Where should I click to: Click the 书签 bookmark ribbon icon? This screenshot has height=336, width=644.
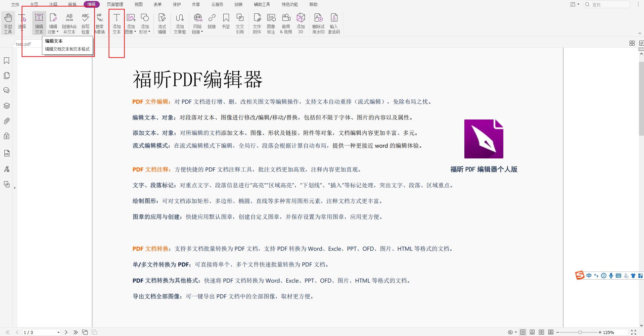226,21
